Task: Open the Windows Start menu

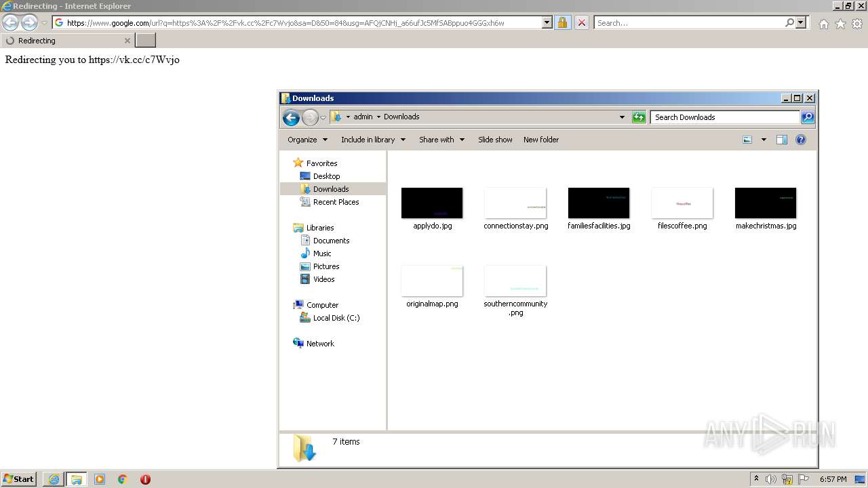Action: coord(19,479)
